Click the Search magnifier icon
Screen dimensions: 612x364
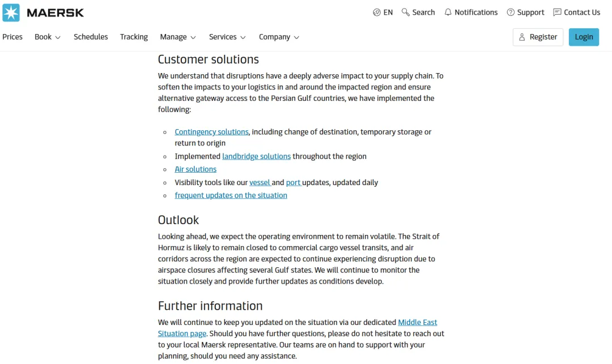[x=406, y=12]
